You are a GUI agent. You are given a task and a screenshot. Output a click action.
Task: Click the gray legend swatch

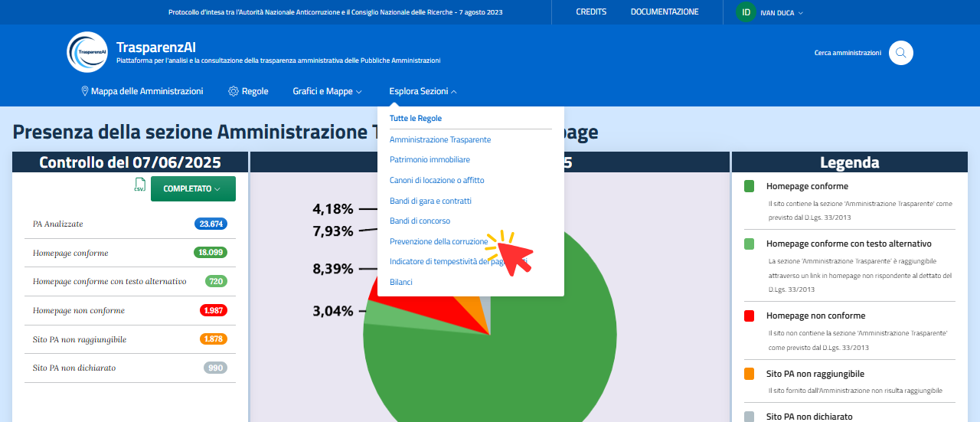[750, 417]
